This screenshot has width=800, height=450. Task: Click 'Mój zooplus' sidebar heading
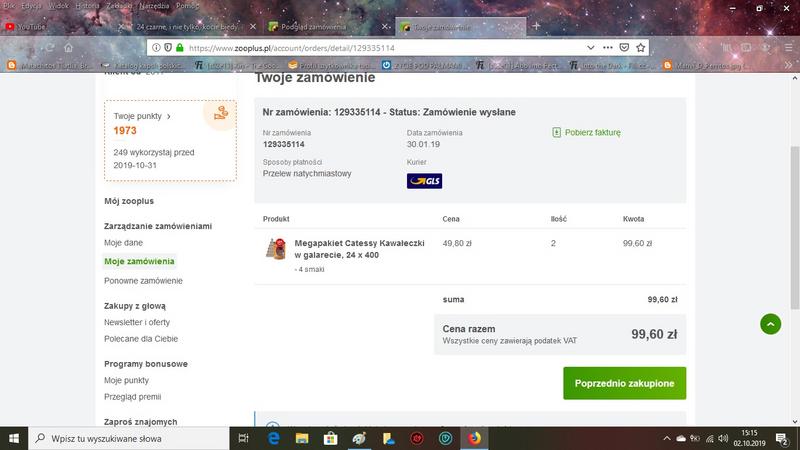[129, 201]
